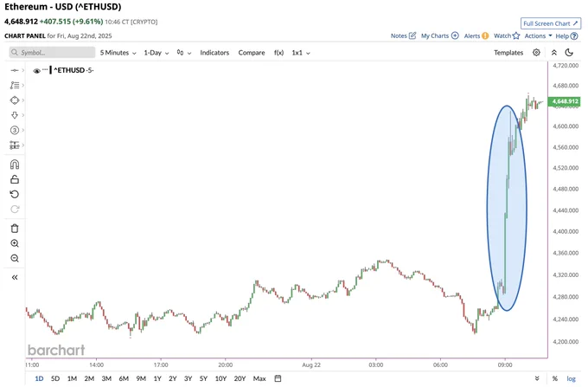Open the Actions dropdown
The width and height of the screenshot is (588, 387).
coord(538,35)
